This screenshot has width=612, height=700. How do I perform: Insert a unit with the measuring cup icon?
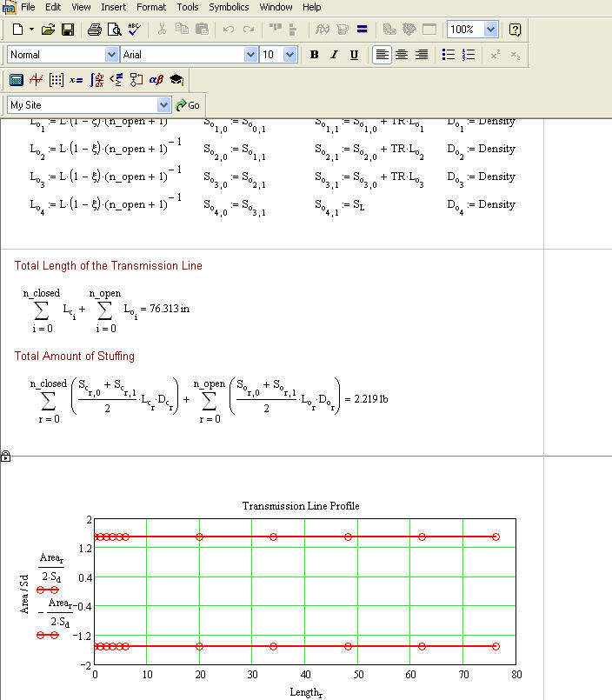[343, 30]
